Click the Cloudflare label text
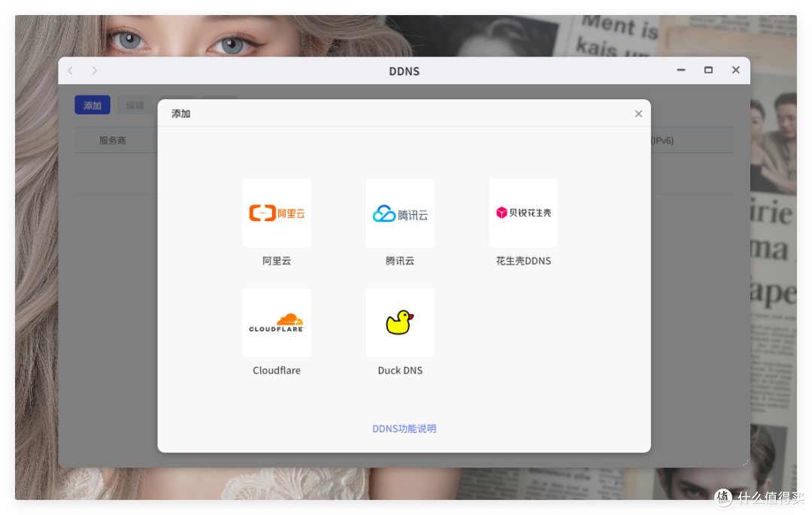Screen dimensions: 812x515 277,371
